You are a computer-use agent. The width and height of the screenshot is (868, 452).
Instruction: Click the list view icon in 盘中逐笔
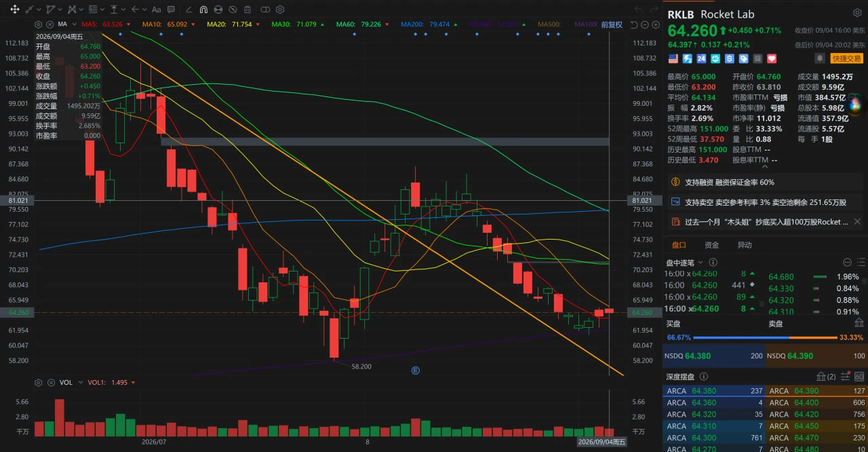(x=861, y=262)
